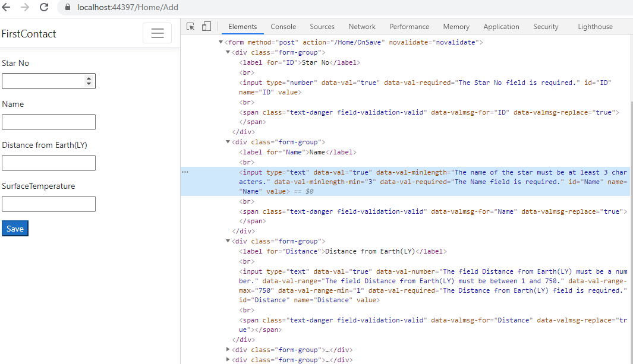Expand the first collapsed form-group div
633x364 pixels.
coord(229,350)
